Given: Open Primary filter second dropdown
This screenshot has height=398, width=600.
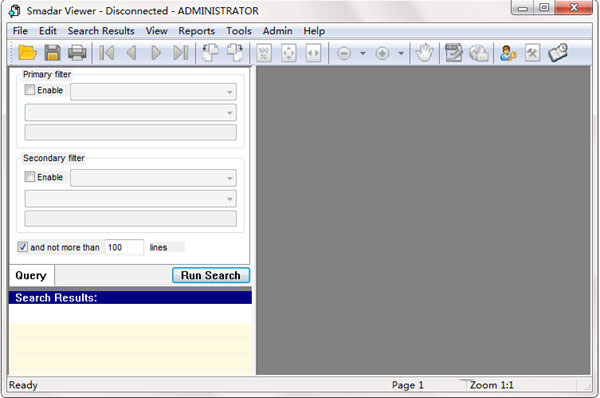Looking at the screenshot, I should point(130,113).
